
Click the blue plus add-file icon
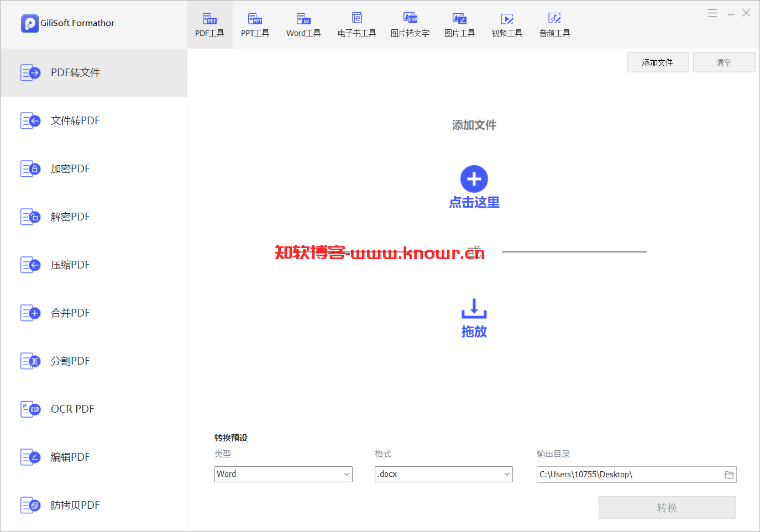pyautogui.click(x=474, y=179)
